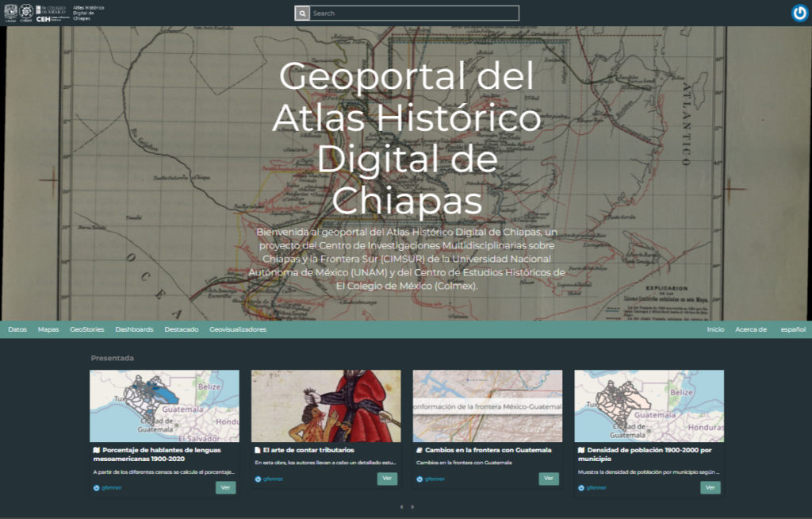This screenshot has width=812, height=519.
Task: Click Ver on Cambios en la frontera card
Action: (x=549, y=479)
